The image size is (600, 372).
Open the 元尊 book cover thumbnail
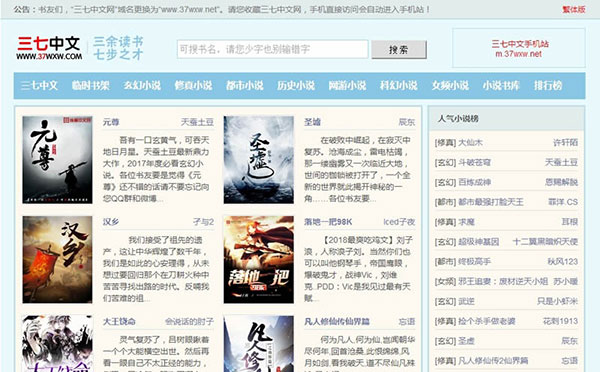[x=57, y=160]
